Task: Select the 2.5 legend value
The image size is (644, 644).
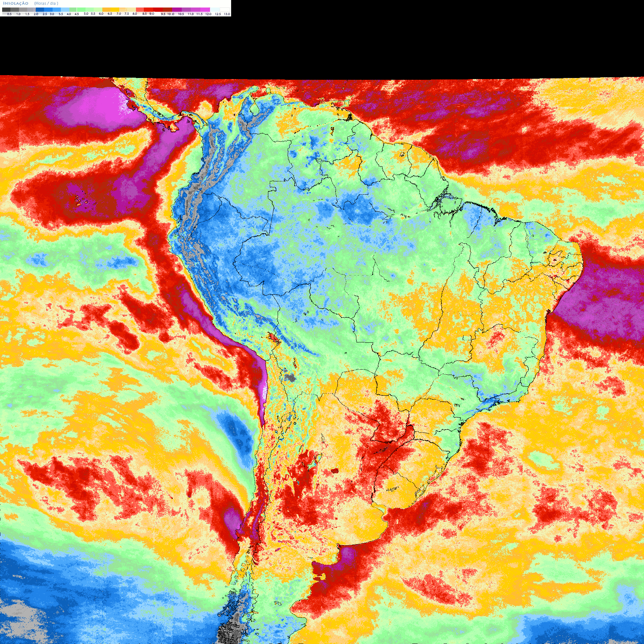Action: coord(45,14)
